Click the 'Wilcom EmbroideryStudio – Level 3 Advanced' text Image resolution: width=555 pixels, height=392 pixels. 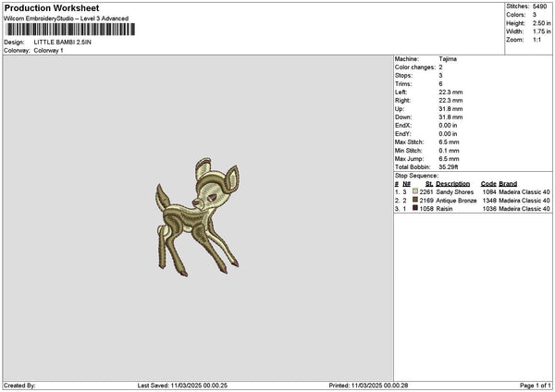[67, 18]
